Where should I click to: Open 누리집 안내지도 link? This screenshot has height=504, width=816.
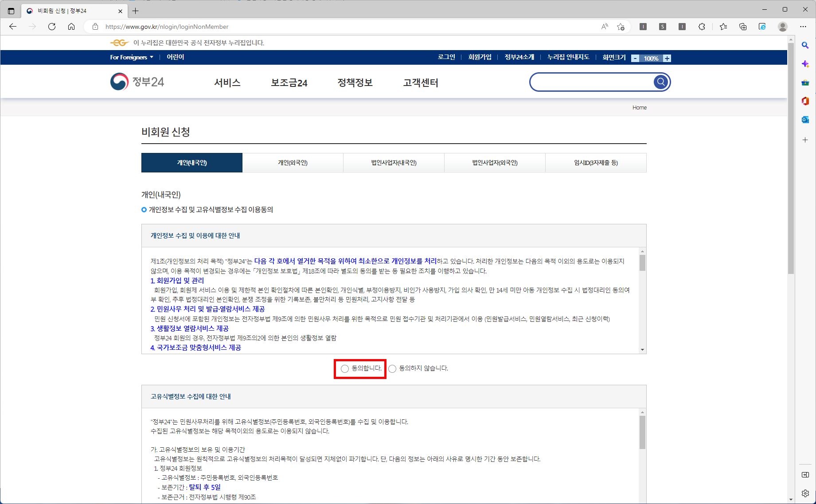click(568, 57)
